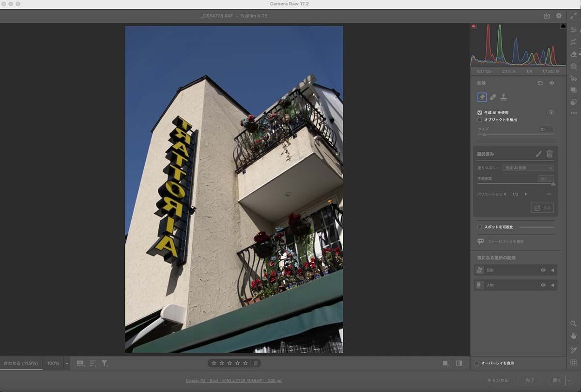Click the save image export icon

pyautogui.click(x=547, y=16)
